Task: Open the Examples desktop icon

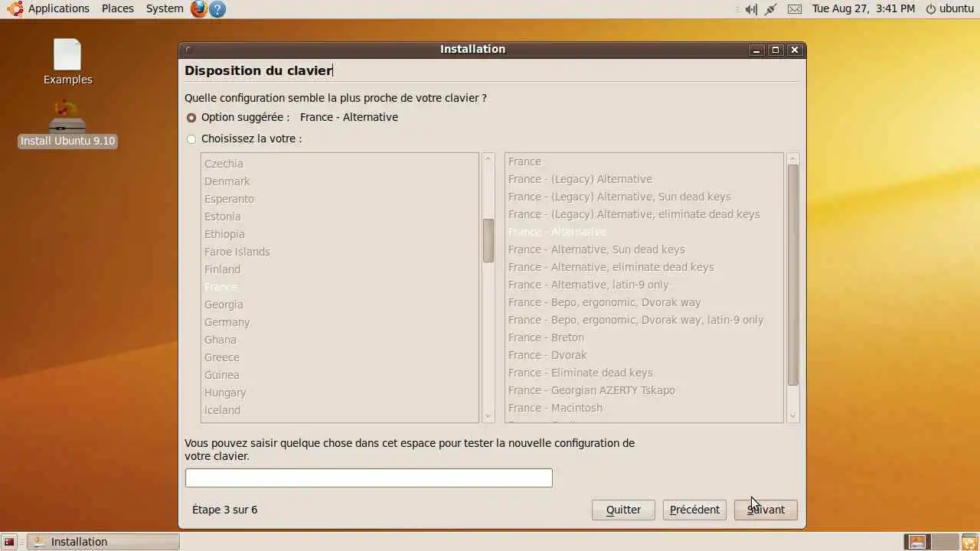Action: coord(67,62)
